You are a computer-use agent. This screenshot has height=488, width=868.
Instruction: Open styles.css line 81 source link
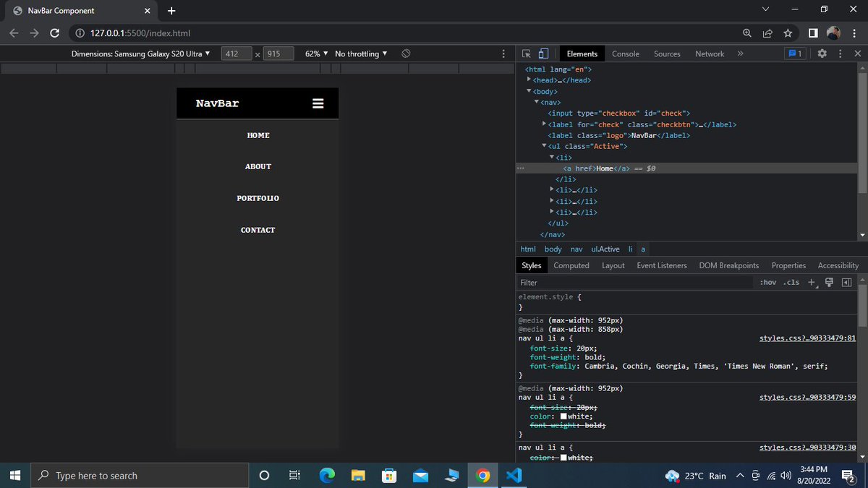click(x=808, y=338)
